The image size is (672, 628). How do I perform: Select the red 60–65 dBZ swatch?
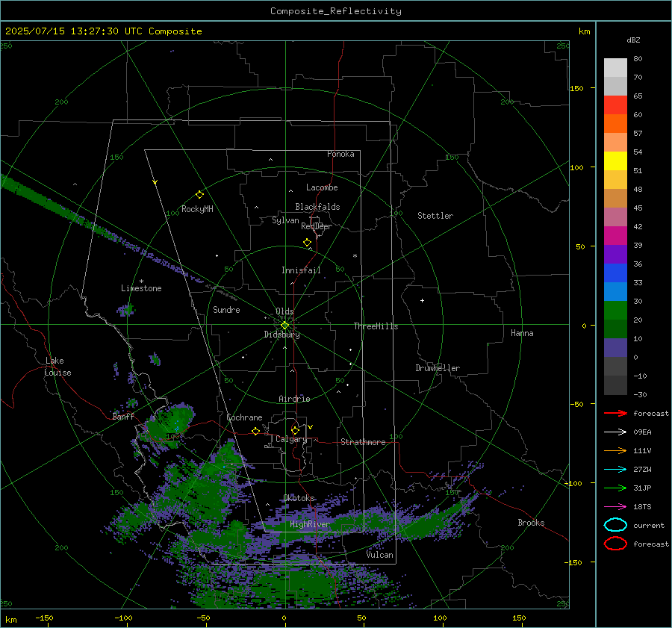[615, 105]
